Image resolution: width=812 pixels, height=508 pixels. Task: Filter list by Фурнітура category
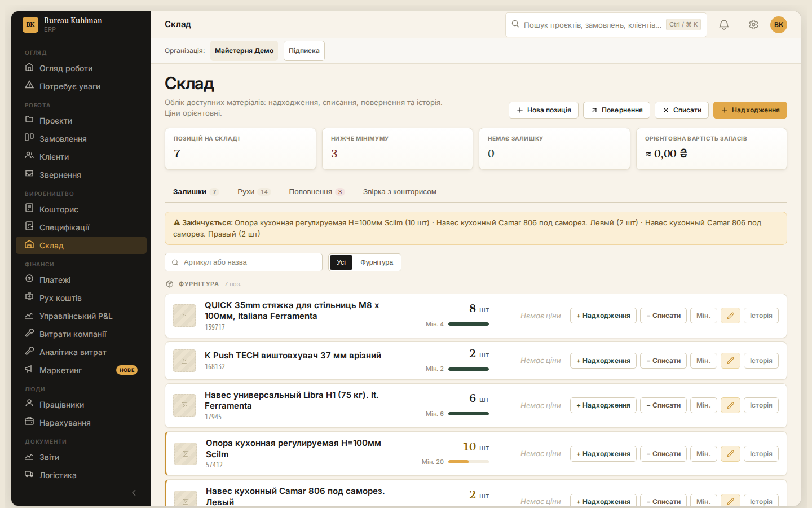click(377, 262)
